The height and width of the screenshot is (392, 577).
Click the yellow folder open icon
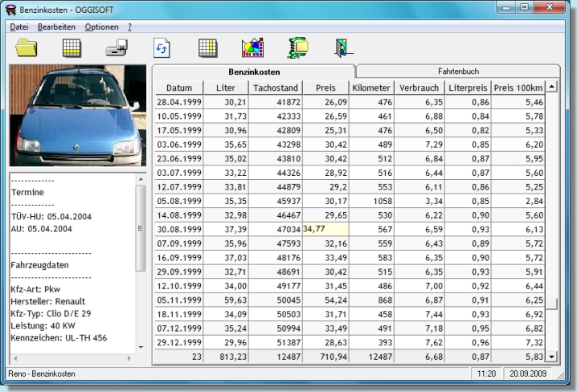(27, 47)
